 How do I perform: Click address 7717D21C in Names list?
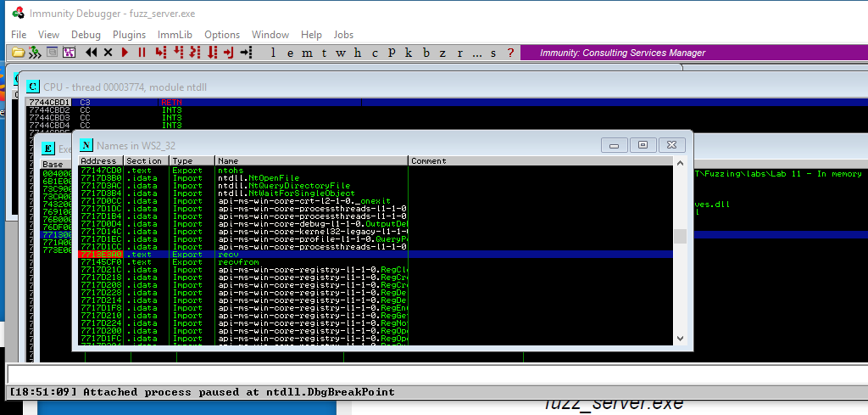[101, 270]
